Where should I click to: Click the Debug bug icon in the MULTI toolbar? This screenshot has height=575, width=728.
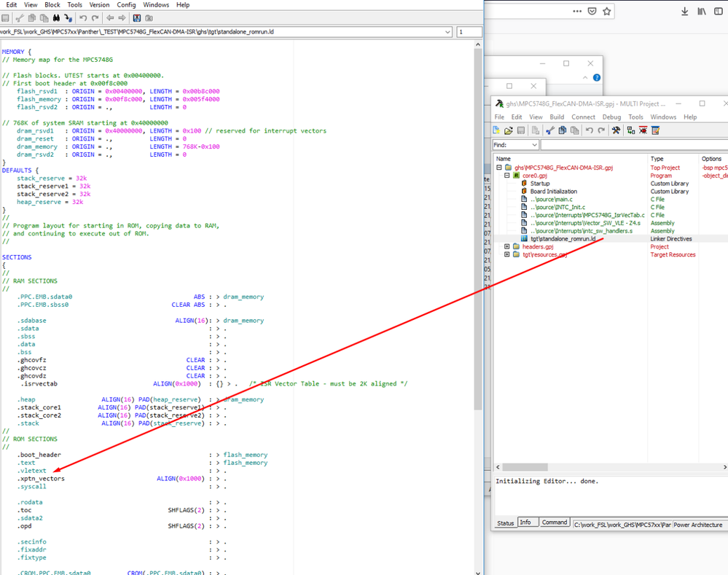point(643,130)
